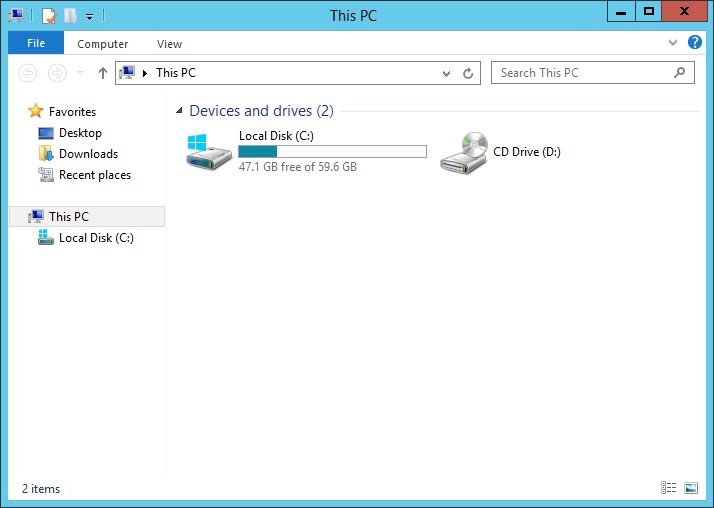The image size is (714, 508).
Task: Open the File menu
Action: (36, 43)
